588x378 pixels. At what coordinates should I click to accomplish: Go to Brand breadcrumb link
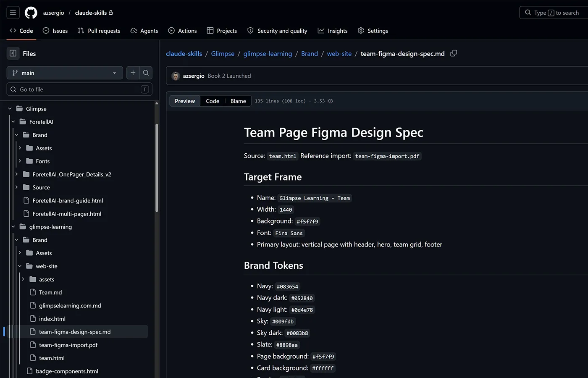tap(310, 53)
